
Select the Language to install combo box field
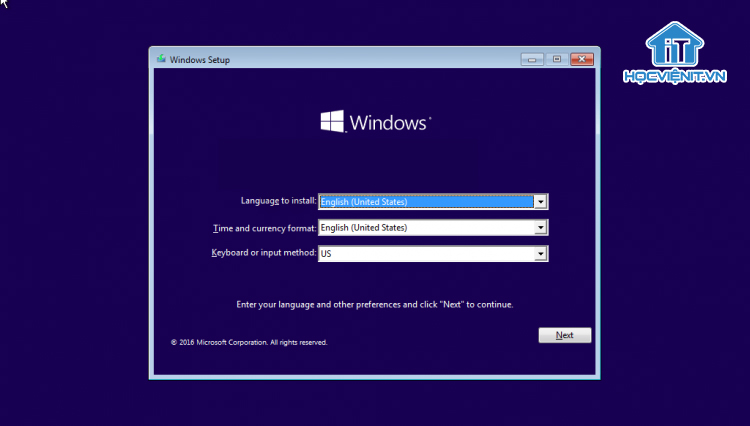click(433, 202)
